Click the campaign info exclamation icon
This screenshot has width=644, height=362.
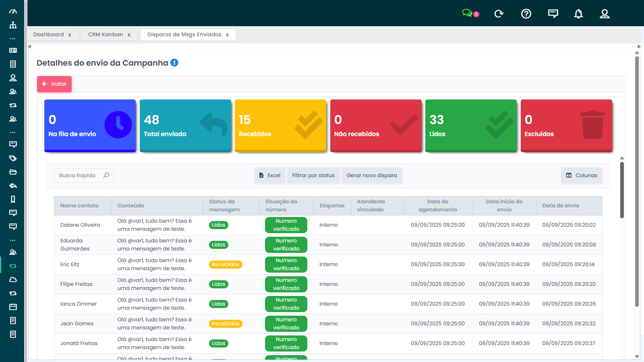coord(174,63)
